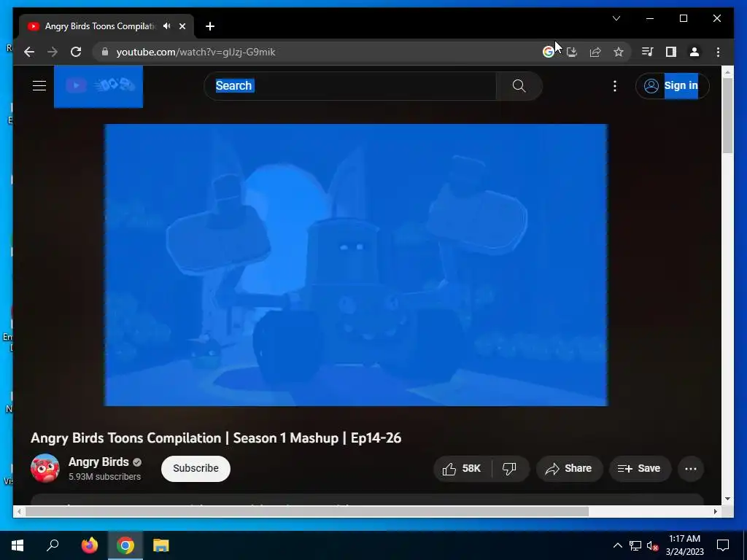Click the address bar URL

pos(196,52)
